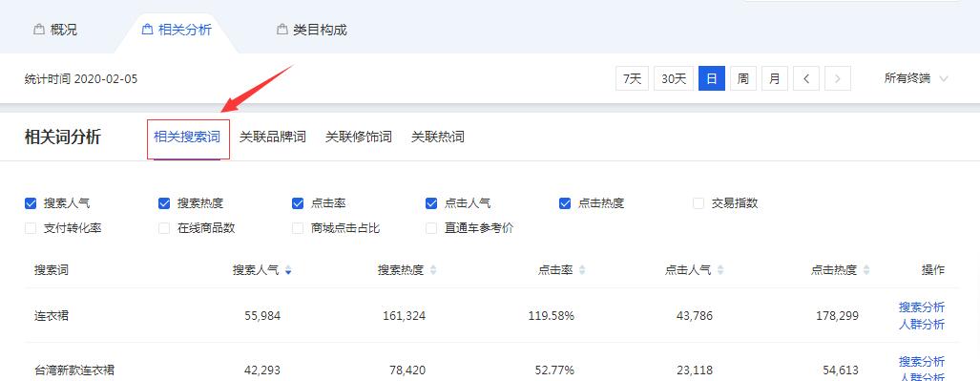Check the 支付转化率 option
The image size is (980, 381).
(x=31, y=228)
